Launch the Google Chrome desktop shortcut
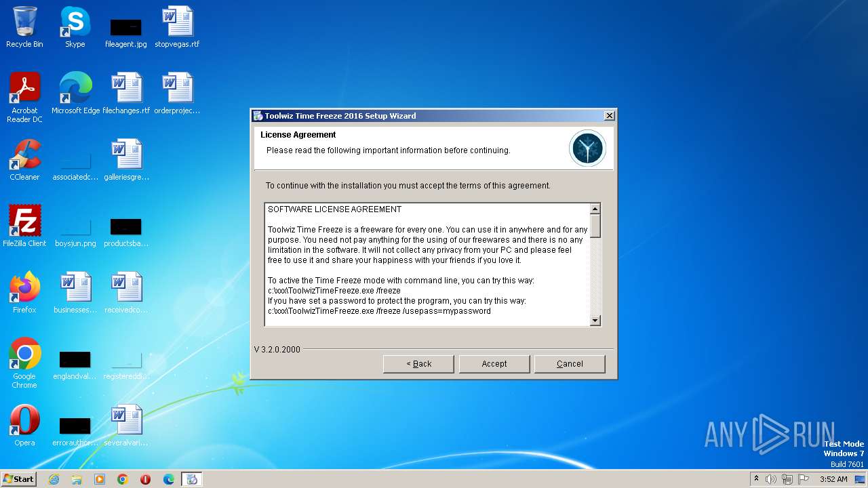Viewport: 868px width, 488px height. 24,363
